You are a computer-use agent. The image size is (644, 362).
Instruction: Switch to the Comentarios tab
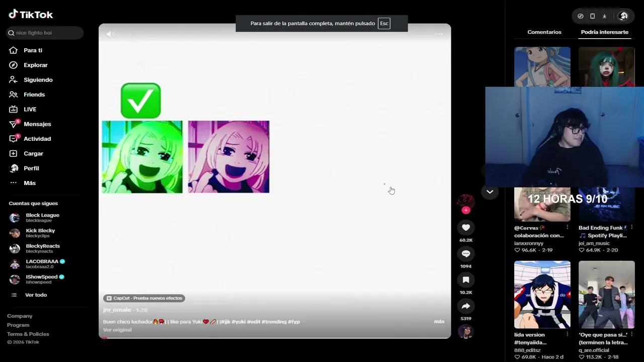pos(544,32)
